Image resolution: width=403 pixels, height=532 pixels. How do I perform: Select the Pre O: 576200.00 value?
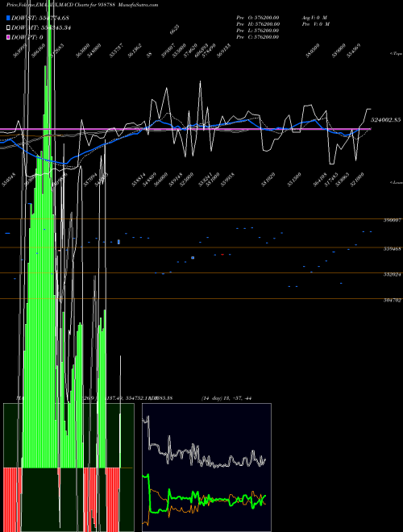tap(258, 17)
